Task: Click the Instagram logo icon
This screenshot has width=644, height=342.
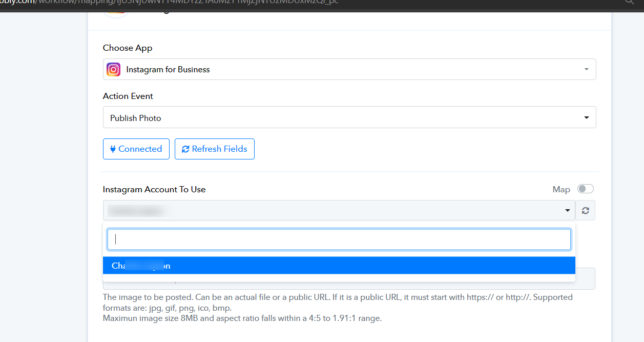Action: click(x=113, y=69)
